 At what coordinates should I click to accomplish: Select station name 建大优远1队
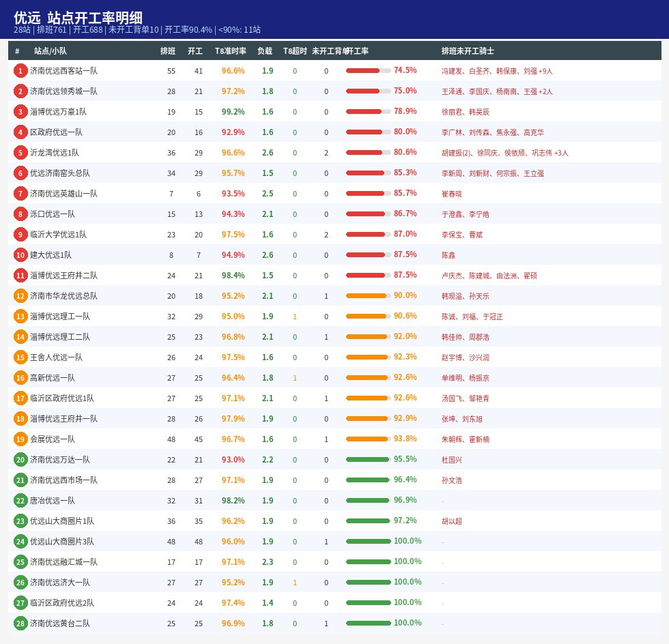51,255
